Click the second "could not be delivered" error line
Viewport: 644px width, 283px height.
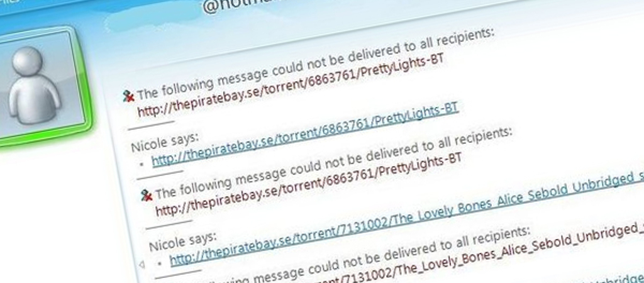[x=333, y=163]
